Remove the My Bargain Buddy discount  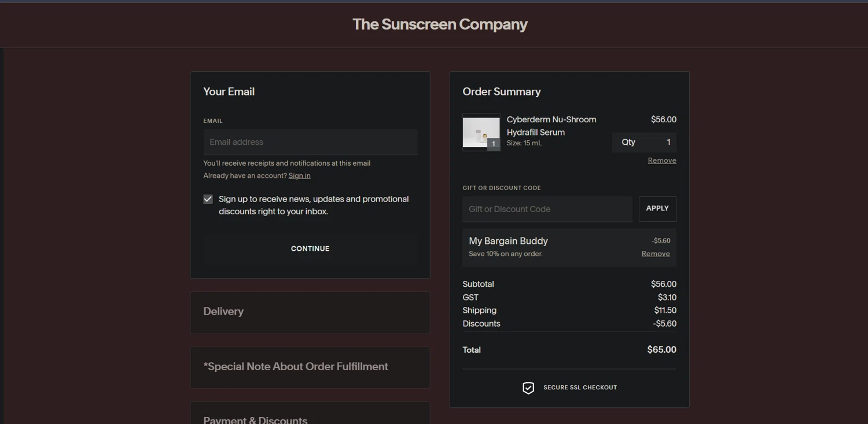(656, 254)
